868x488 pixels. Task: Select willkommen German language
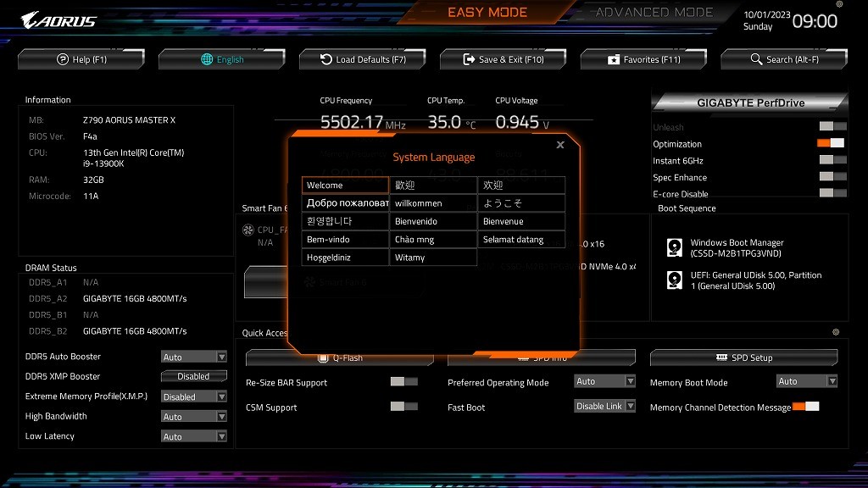pos(433,203)
